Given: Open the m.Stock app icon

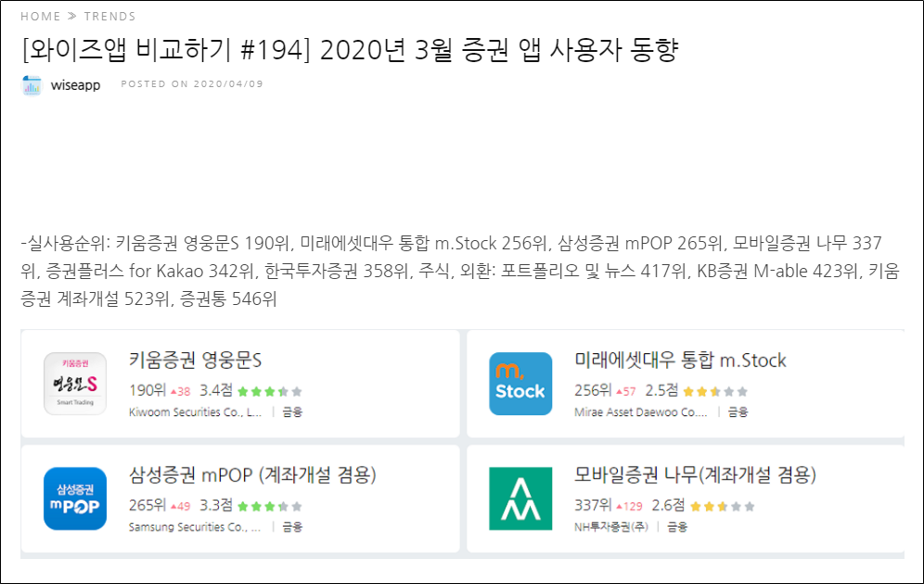Looking at the screenshot, I should tap(520, 384).
